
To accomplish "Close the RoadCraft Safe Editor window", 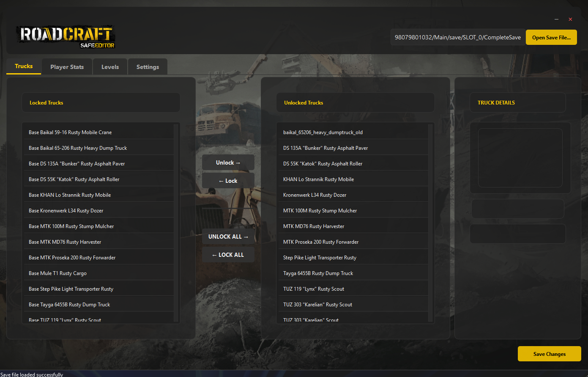I will pyautogui.click(x=570, y=19).
